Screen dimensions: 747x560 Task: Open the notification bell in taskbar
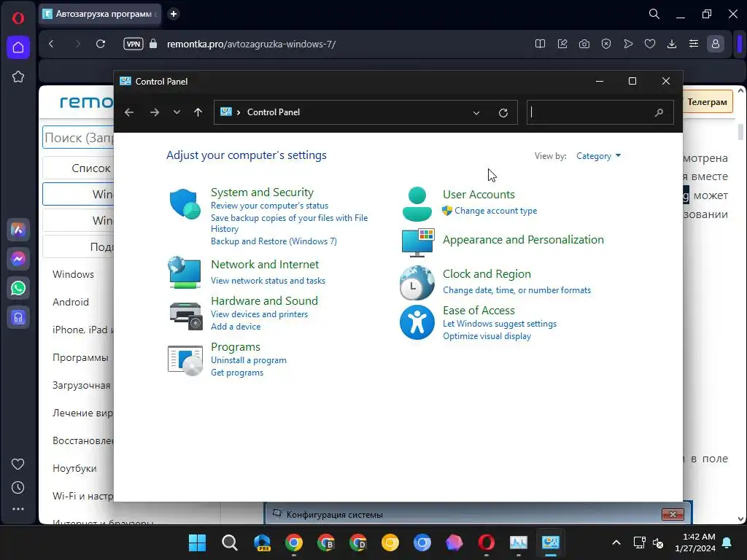(x=727, y=542)
